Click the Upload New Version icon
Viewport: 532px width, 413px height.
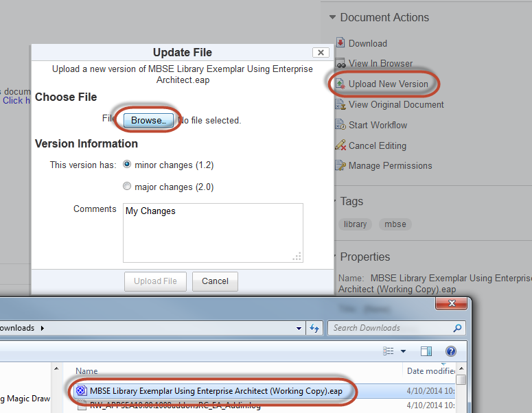click(x=340, y=84)
